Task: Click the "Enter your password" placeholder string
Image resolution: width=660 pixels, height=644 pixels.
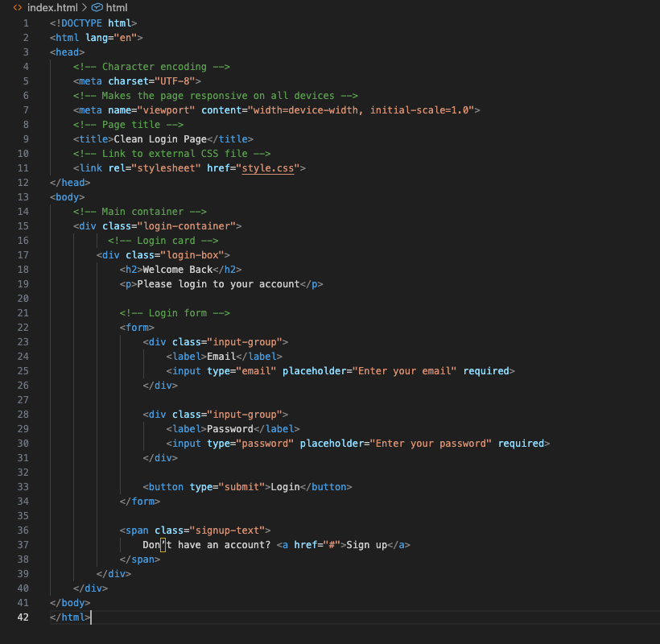Action: [431, 444]
